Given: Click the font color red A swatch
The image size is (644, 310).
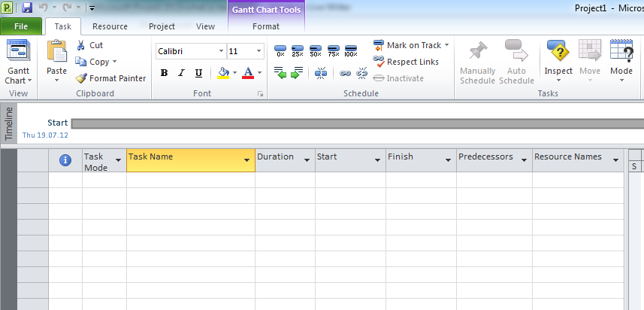Looking at the screenshot, I should (x=248, y=73).
